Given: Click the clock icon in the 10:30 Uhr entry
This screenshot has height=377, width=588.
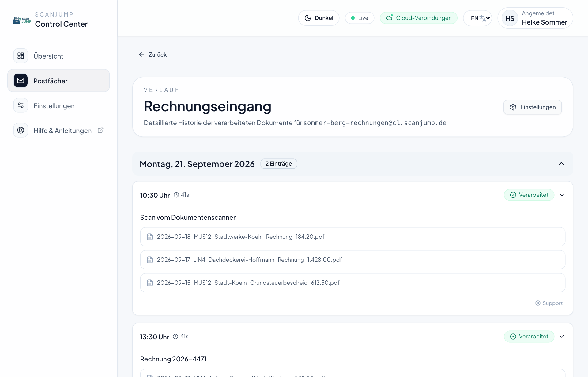Looking at the screenshot, I should (x=176, y=195).
